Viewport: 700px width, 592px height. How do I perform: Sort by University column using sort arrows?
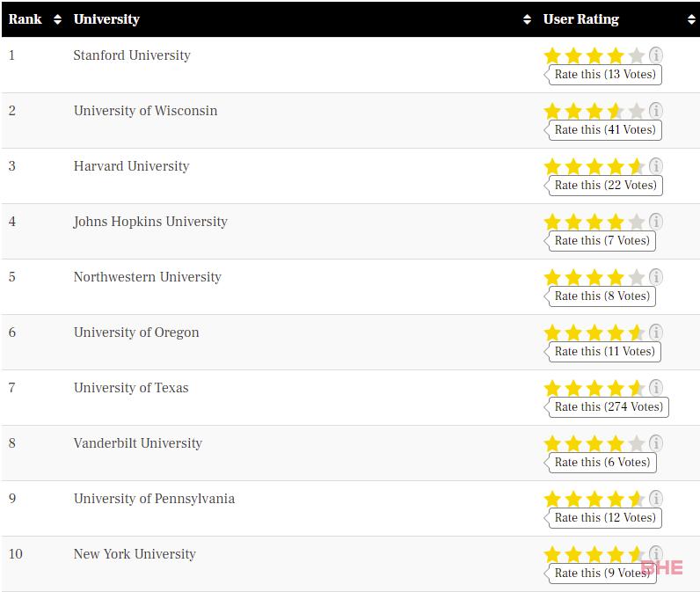(527, 19)
